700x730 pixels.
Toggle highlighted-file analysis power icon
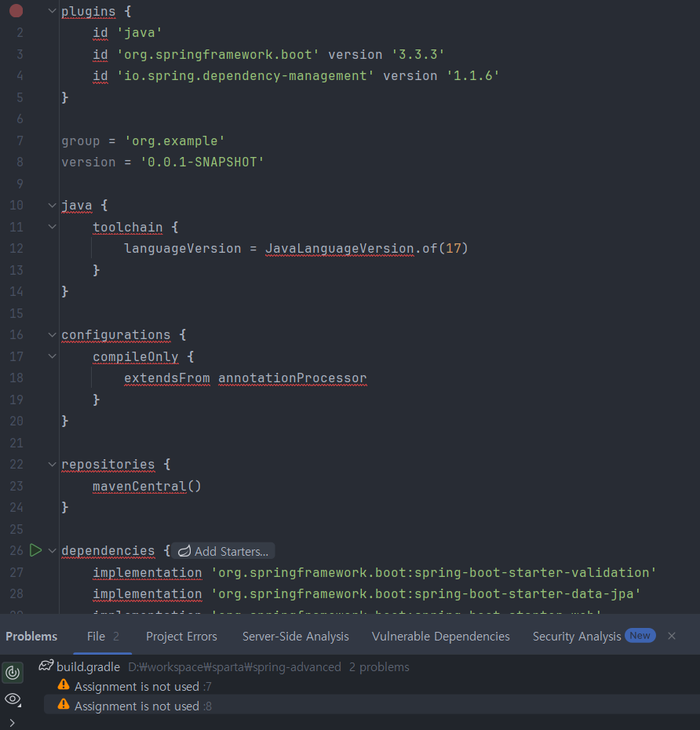pos(13,672)
